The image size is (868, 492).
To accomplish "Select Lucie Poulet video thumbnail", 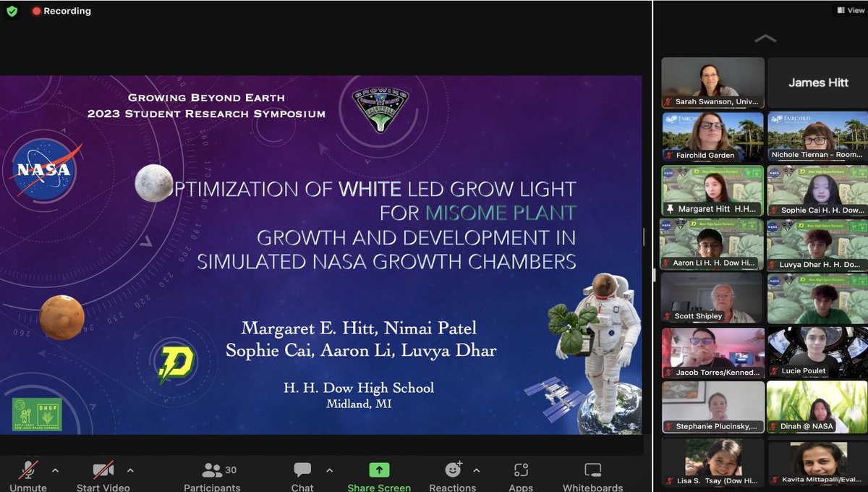I will (817, 352).
